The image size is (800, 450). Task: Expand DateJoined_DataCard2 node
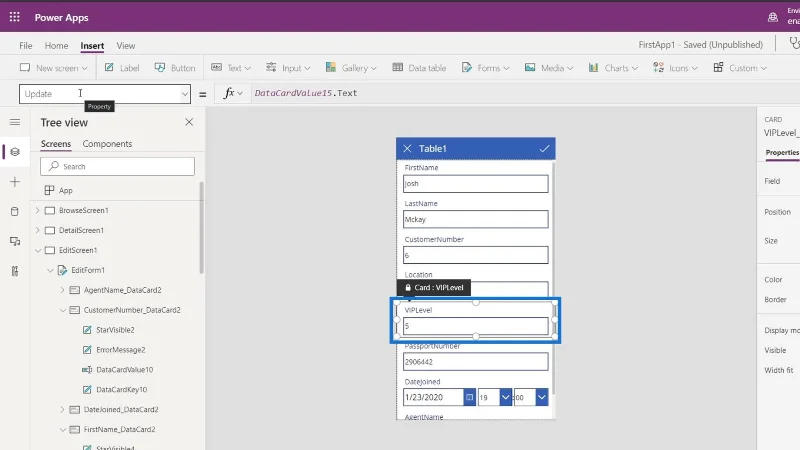[62, 409]
